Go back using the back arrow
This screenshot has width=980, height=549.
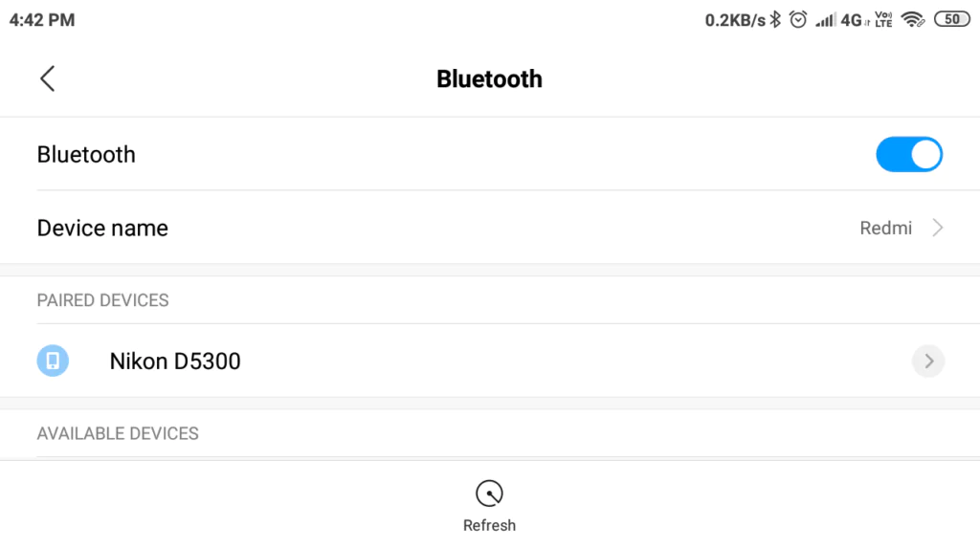click(47, 78)
